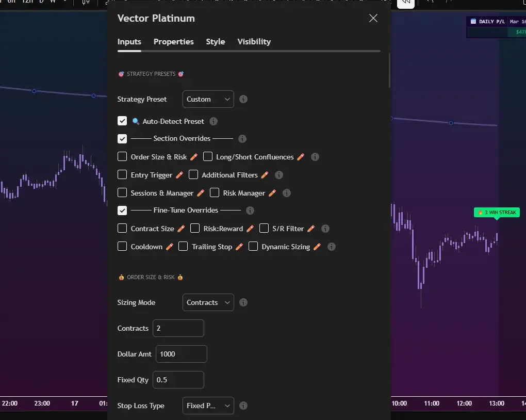526x420 pixels.
Task: Click info icon beside Fine-Tune Overrides
Action: pyautogui.click(x=250, y=211)
